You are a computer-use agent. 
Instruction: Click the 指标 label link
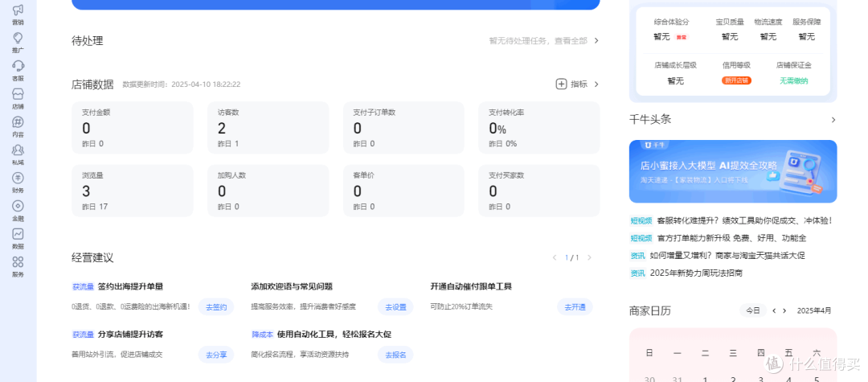(x=579, y=84)
